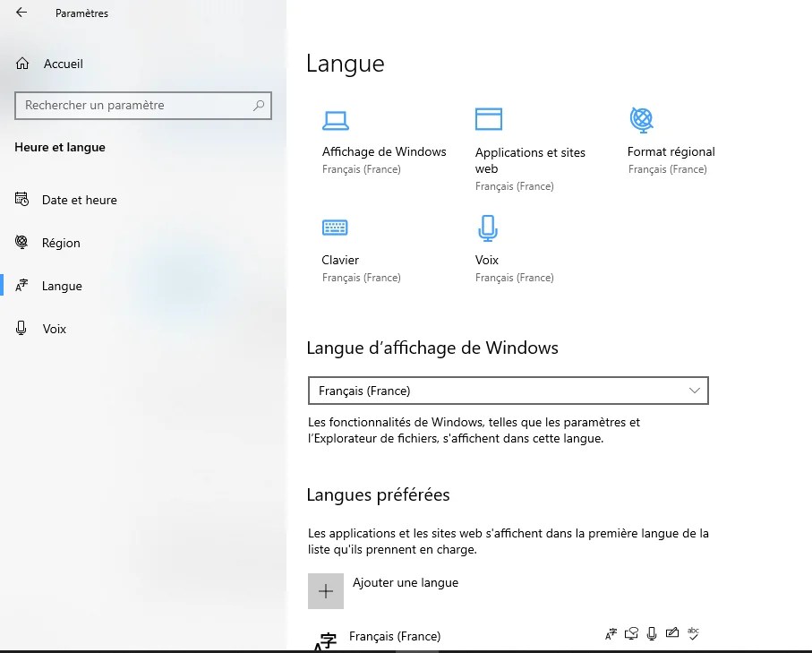Select Français (France) in preferred languages
The width and height of the screenshot is (812, 653).
[395, 636]
